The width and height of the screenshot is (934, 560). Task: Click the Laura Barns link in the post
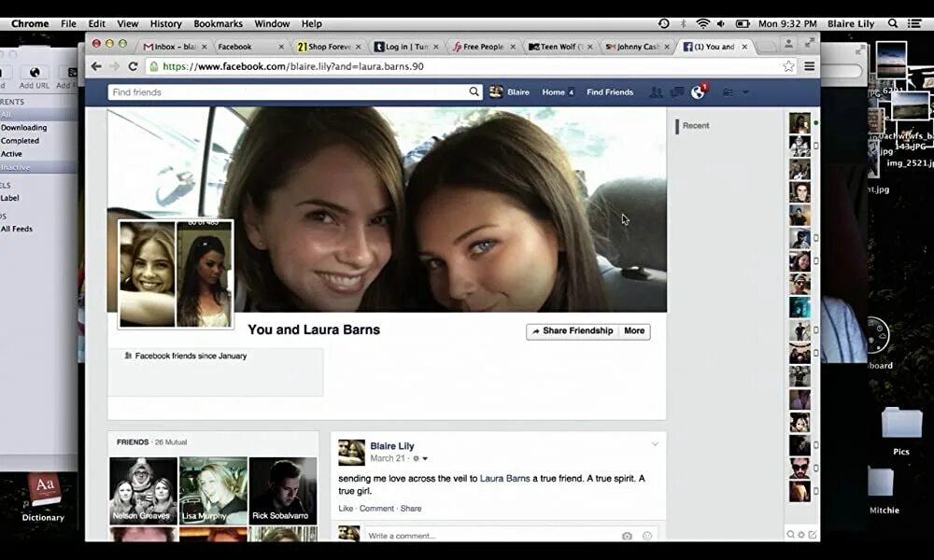[504, 479]
